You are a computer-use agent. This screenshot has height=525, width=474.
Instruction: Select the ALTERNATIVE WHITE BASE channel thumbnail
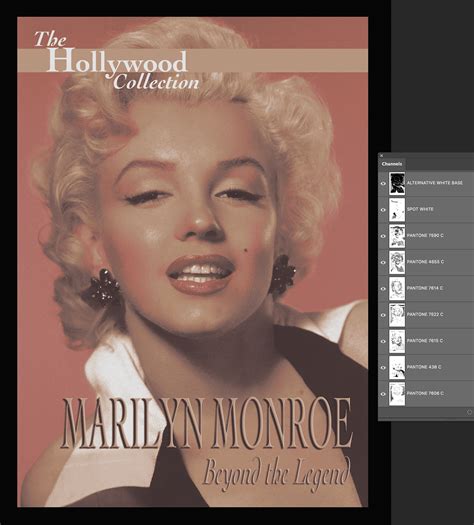[397, 183]
